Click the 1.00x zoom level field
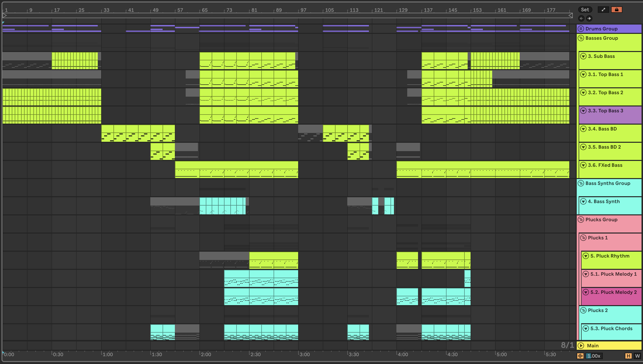This screenshot has height=364, width=643. pos(594,356)
